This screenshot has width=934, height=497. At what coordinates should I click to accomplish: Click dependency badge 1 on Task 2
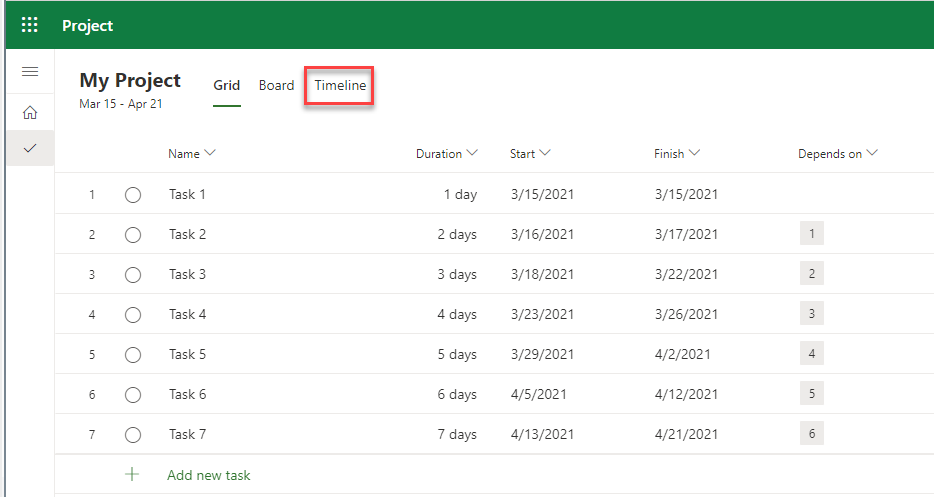811,234
